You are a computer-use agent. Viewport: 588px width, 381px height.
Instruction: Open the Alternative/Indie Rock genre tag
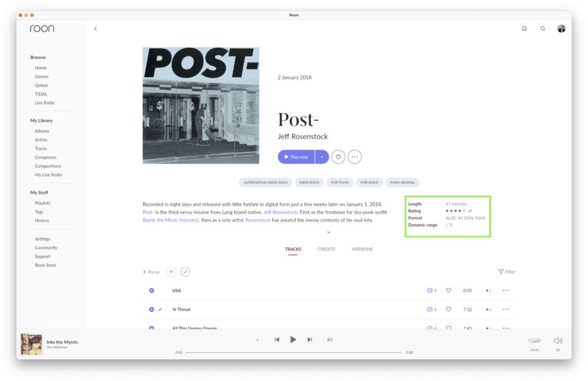[265, 182]
